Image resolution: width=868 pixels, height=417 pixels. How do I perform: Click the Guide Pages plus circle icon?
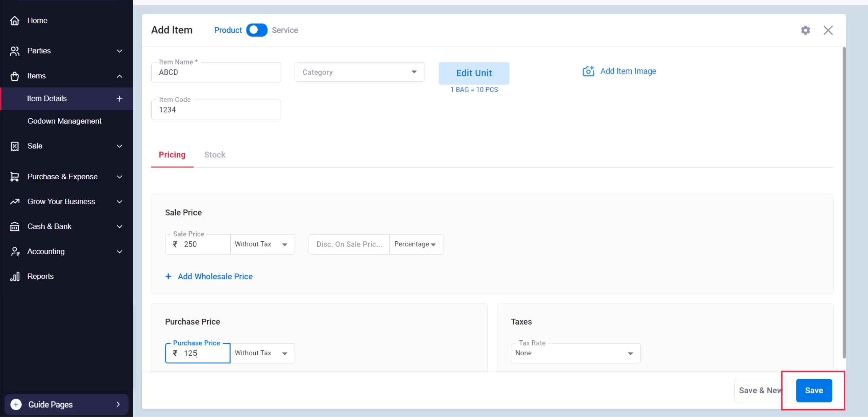click(16, 404)
